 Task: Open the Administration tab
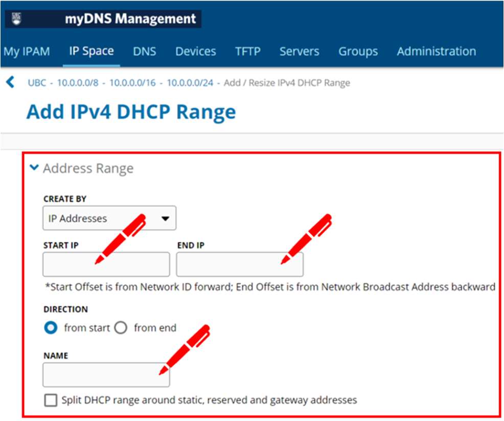pos(436,51)
